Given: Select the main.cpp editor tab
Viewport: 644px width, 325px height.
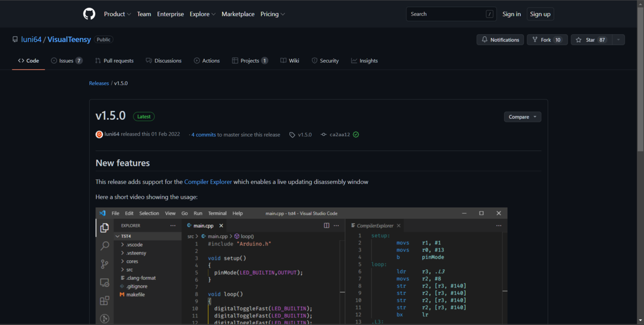Looking at the screenshot, I should click(x=205, y=226).
